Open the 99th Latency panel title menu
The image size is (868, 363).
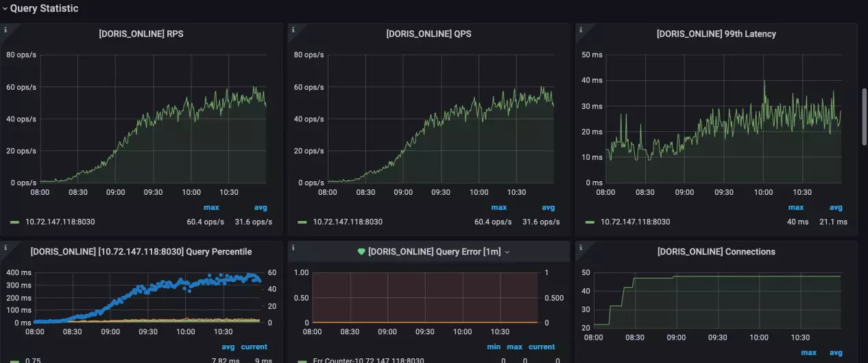[x=716, y=34]
